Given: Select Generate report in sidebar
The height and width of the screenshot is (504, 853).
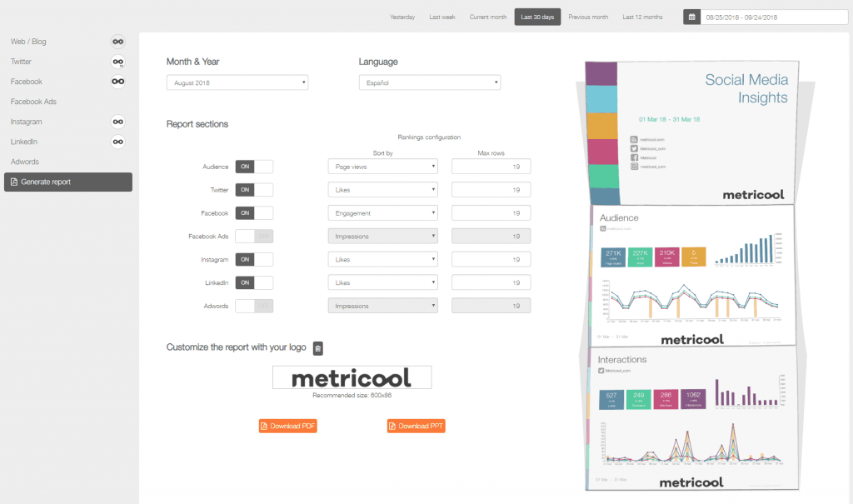Looking at the screenshot, I should (68, 182).
